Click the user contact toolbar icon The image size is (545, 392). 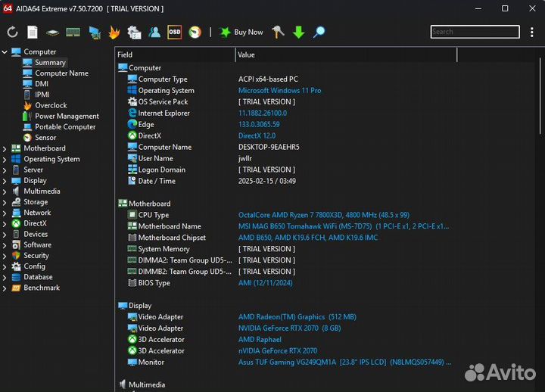point(154,32)
